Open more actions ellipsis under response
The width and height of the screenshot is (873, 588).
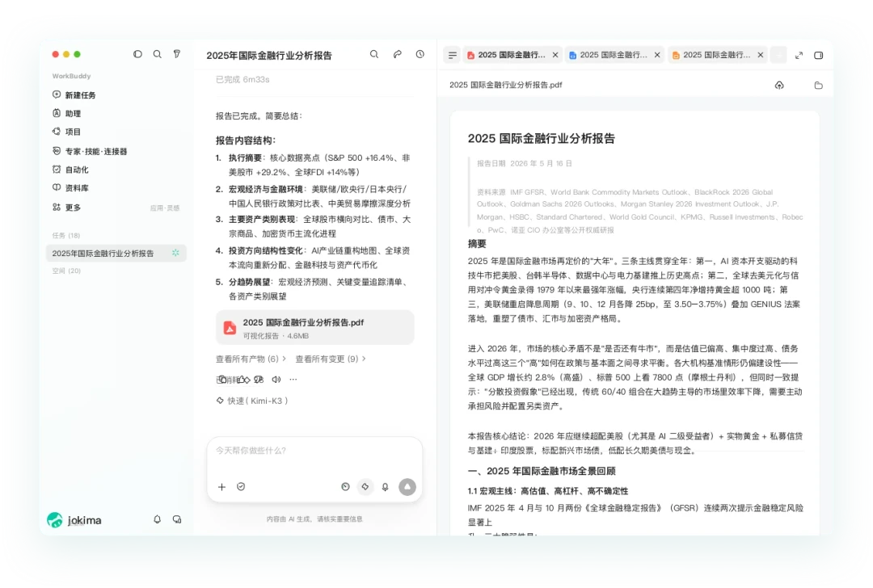pos(293,380)
